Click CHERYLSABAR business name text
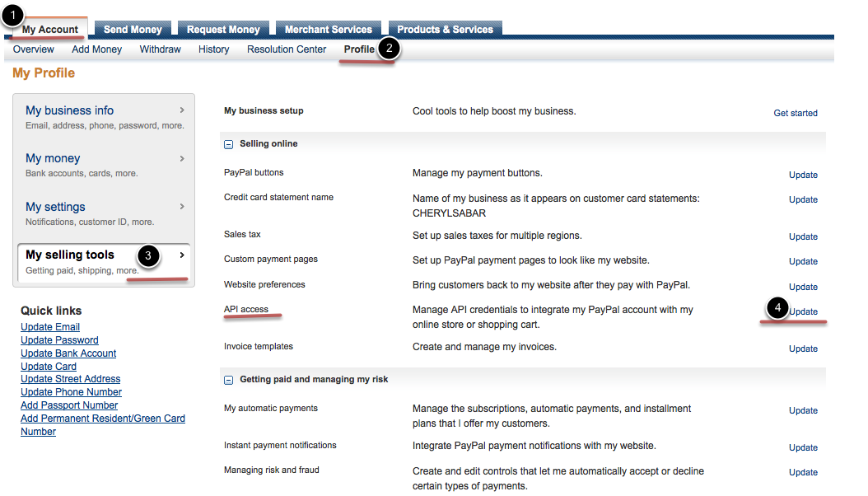Viewport: 868px width, 496px height. [449, 213]
